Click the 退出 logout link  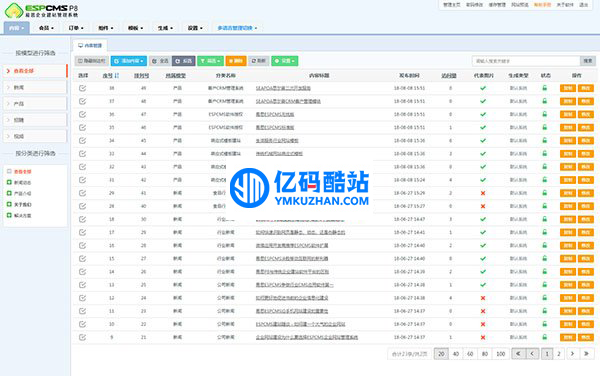click(x=584, y=5)
